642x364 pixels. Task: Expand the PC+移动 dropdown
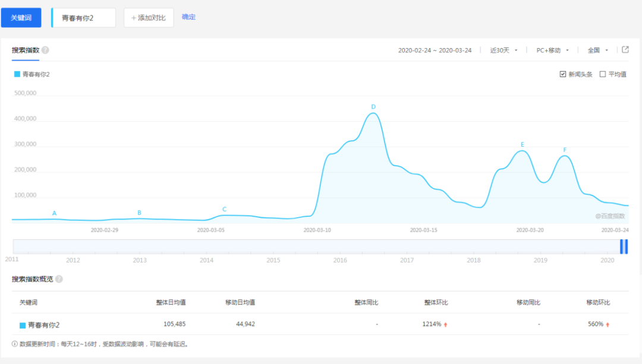click(552, 50)
